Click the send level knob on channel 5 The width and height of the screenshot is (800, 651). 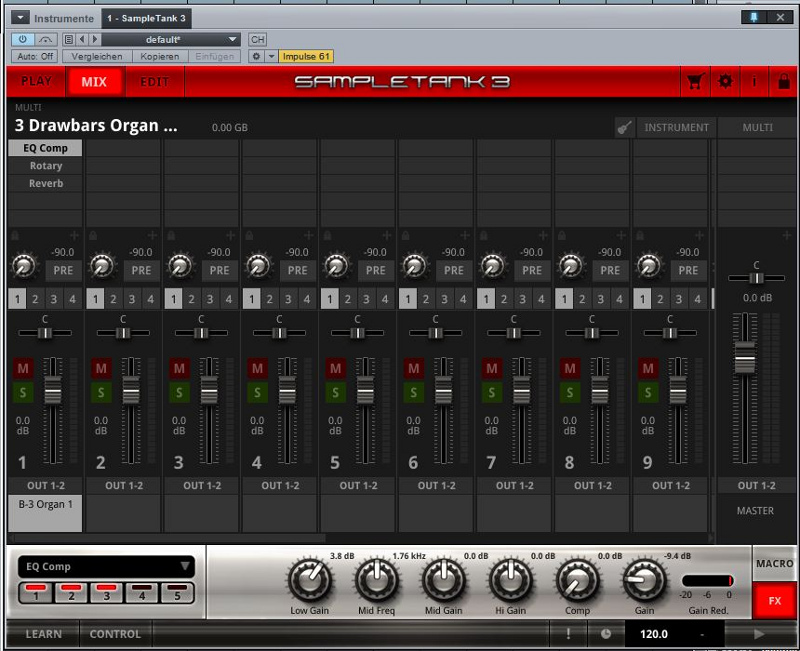tap(336, 265)
